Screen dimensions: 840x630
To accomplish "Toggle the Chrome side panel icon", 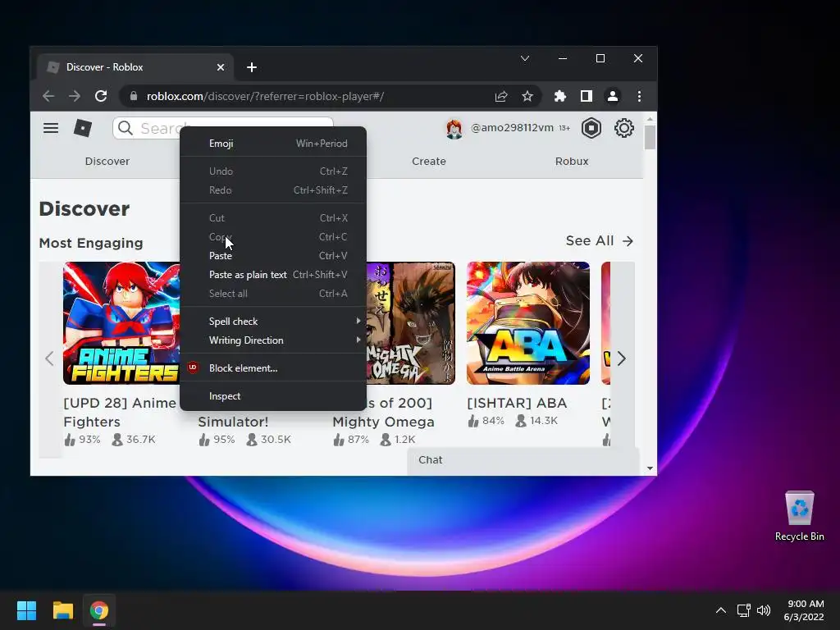I will point(586,97).
